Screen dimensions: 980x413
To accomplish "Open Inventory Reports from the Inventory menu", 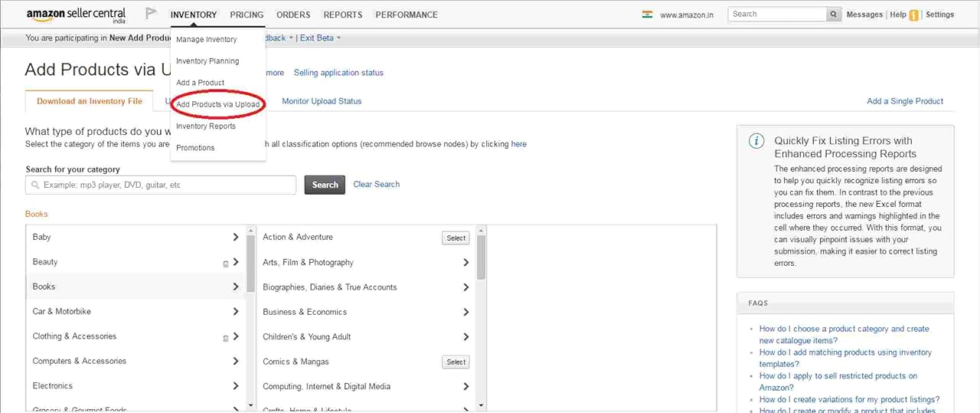I will point(206,126).
